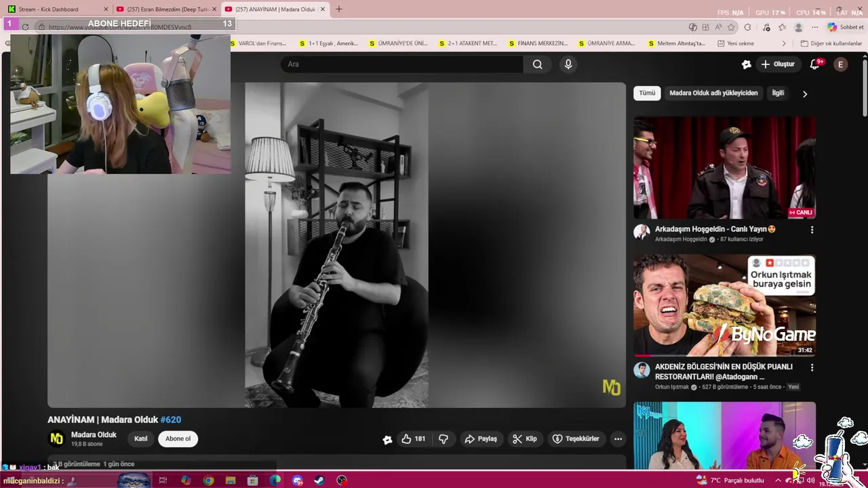Open the #620 hashtag link
The width and height of the screenshot is (868, 488).
[171, 420]
